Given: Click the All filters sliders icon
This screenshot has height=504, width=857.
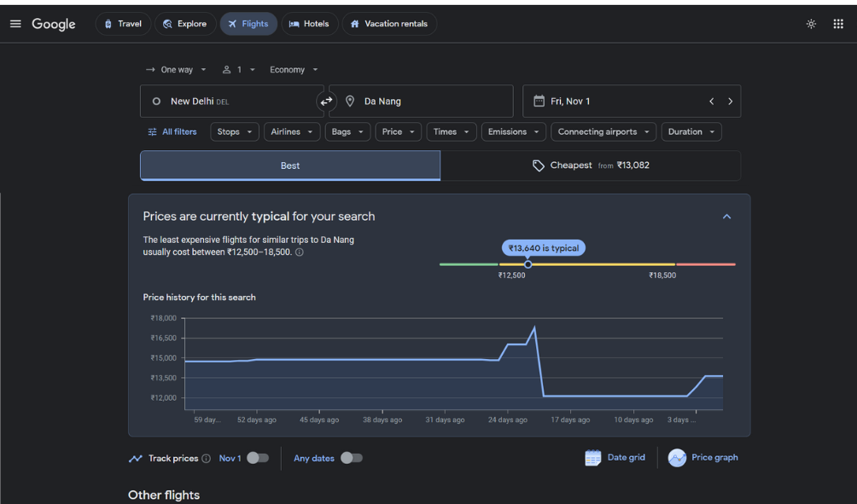Looking at the screenshot, I should [153, 131].
